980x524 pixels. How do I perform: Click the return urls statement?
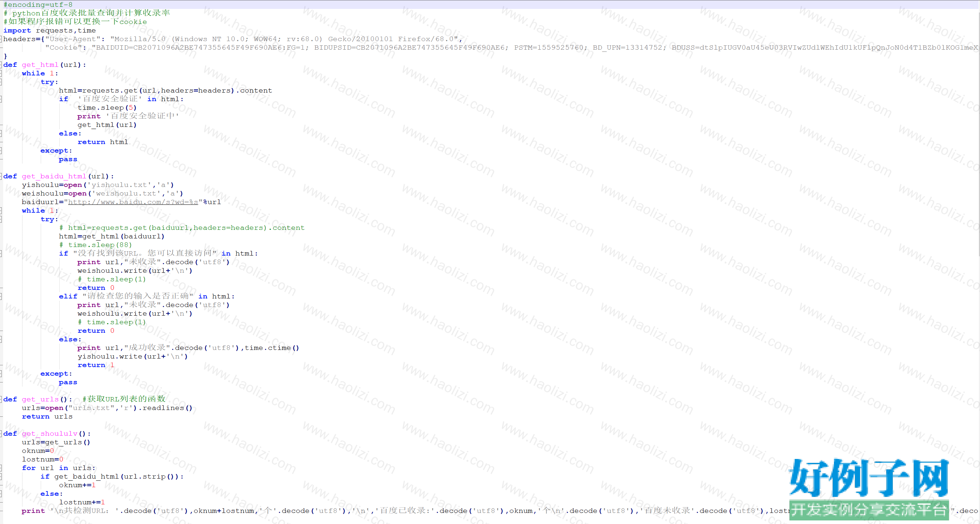pos(47,416)
